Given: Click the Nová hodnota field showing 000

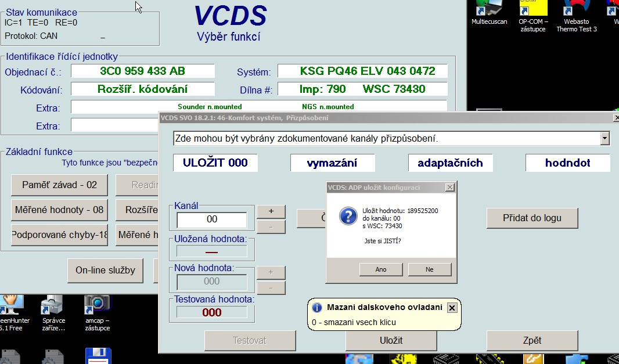Looking at the screenshot, I should 211,282.
